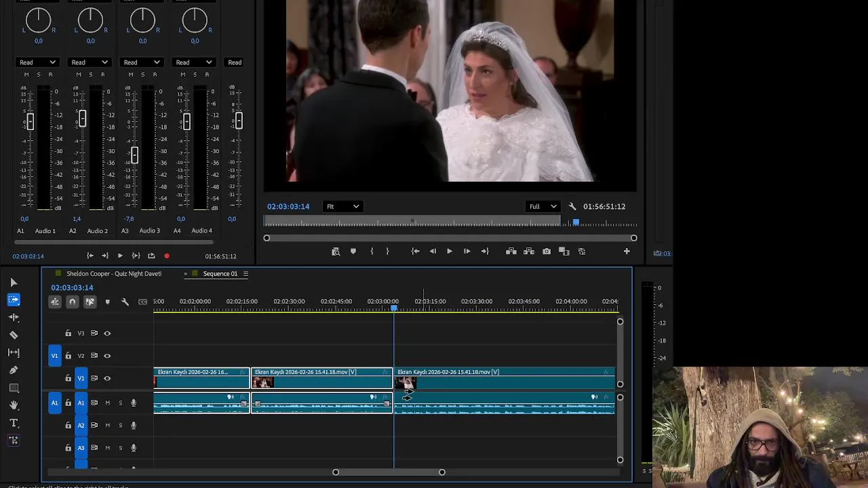Image resolution: width=868 pixels, height=488 pixels.
Task: Open Audio 2 automation mode Read dropdown
Action: (90, 62)
